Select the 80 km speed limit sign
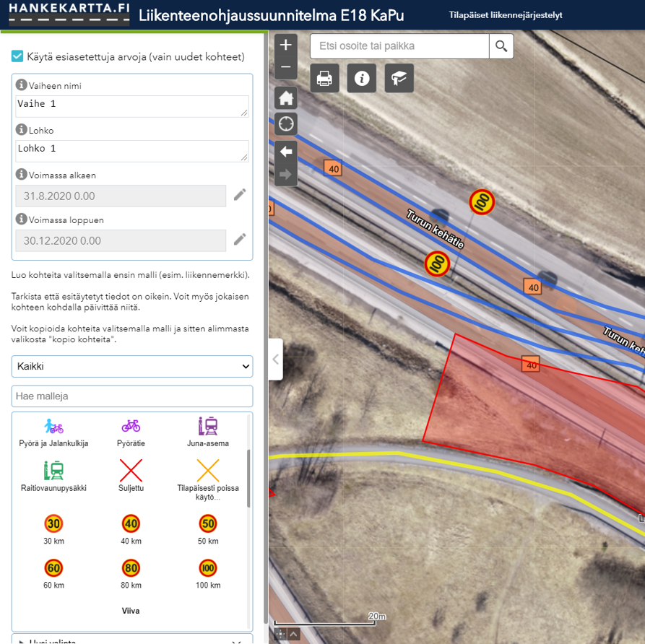The height and width of the screenshot is (644, 645). [x=131, y=573]
